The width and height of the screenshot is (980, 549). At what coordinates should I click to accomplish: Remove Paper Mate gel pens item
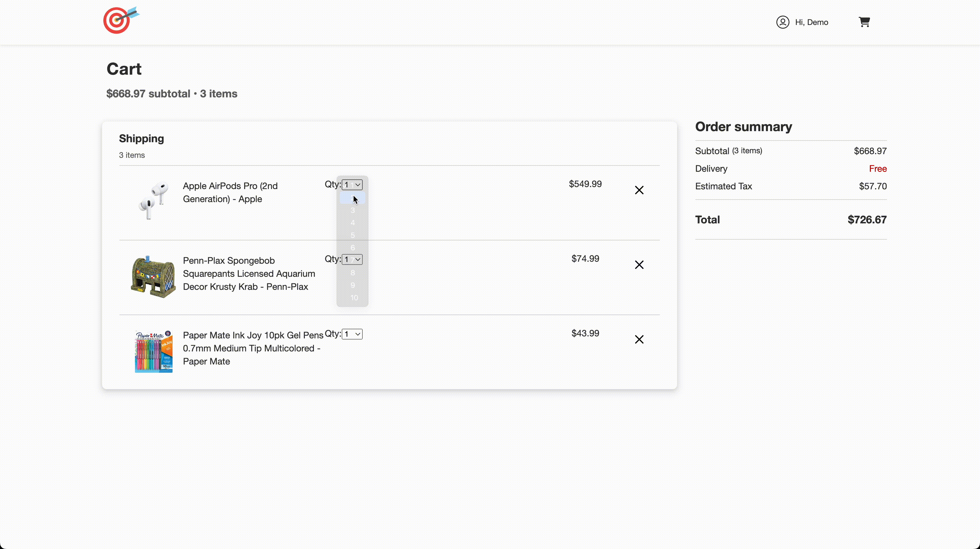639,339
